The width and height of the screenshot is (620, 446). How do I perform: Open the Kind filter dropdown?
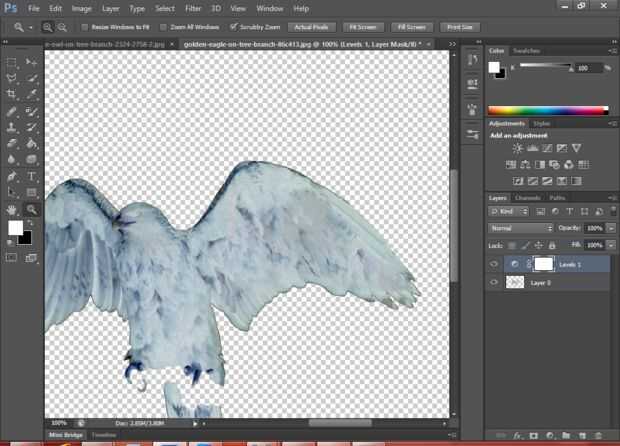tap(508, 212)
